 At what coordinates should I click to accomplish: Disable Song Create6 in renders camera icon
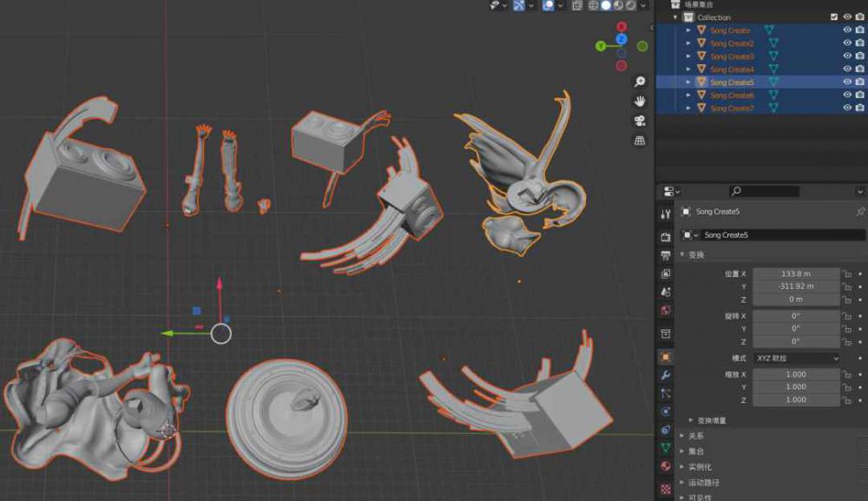(x=859, y=95)
